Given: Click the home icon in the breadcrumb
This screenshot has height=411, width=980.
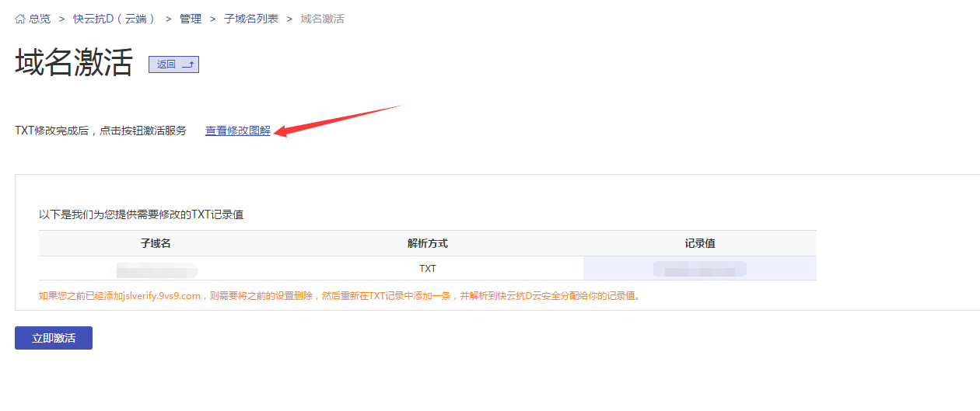Looking at the screenshot, I should click(x=20, y=19).
